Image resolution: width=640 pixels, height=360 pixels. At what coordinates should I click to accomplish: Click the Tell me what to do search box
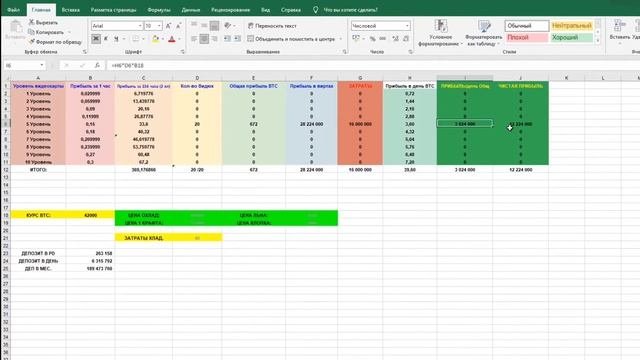point(350,10)
